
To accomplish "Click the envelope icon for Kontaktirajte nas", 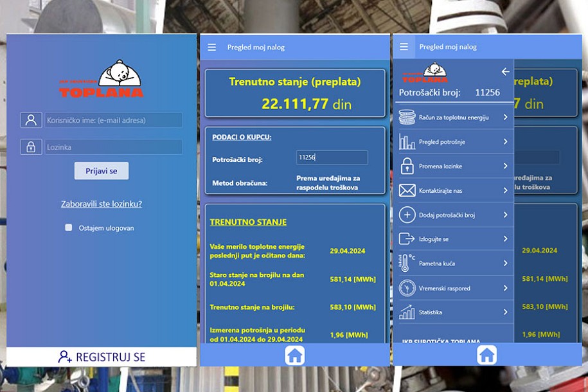I will click(407, 190).
